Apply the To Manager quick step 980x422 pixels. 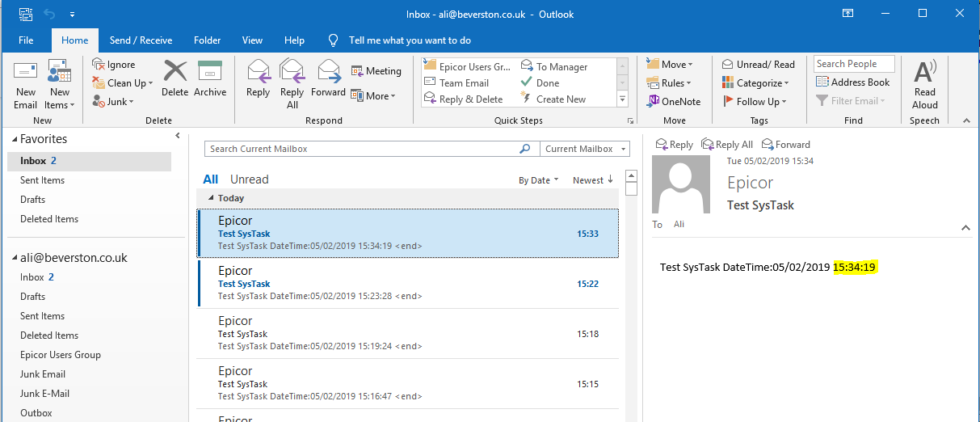(554, 66)
